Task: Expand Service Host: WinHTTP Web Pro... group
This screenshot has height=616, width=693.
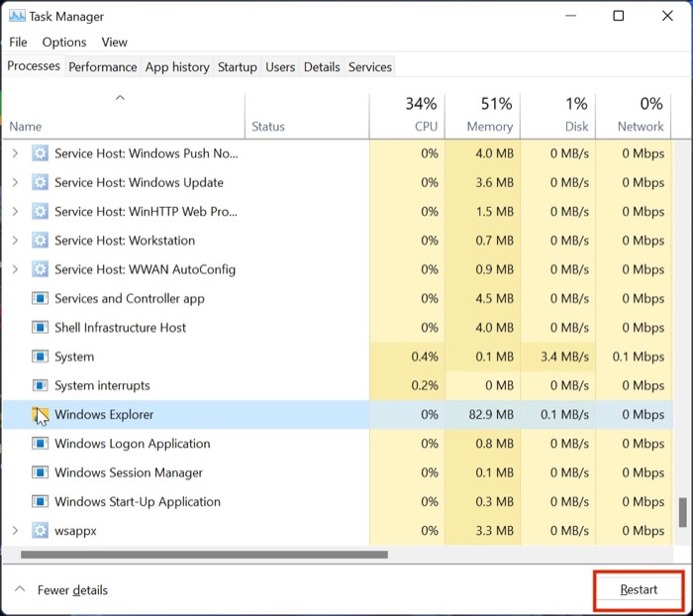Action: pyautogui.click(x=15, y=211)
